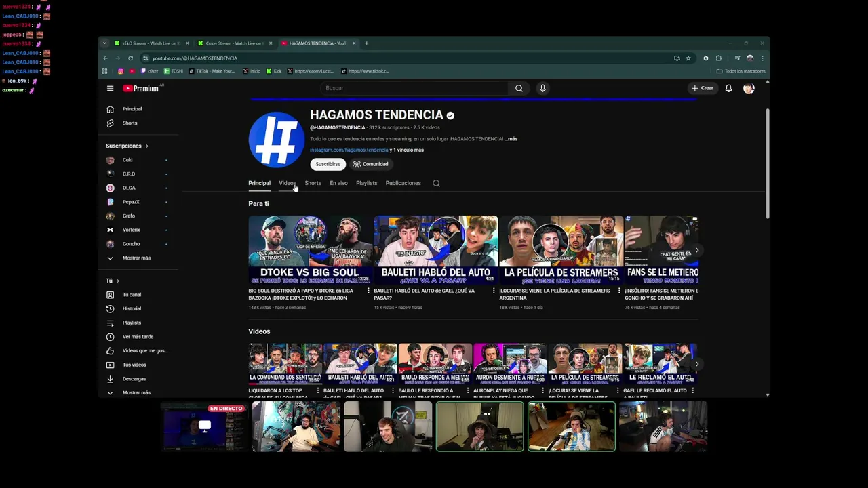868x488 pixels.
Task: Switch to the Coker Stream browser tab
Action: (235, 43)
